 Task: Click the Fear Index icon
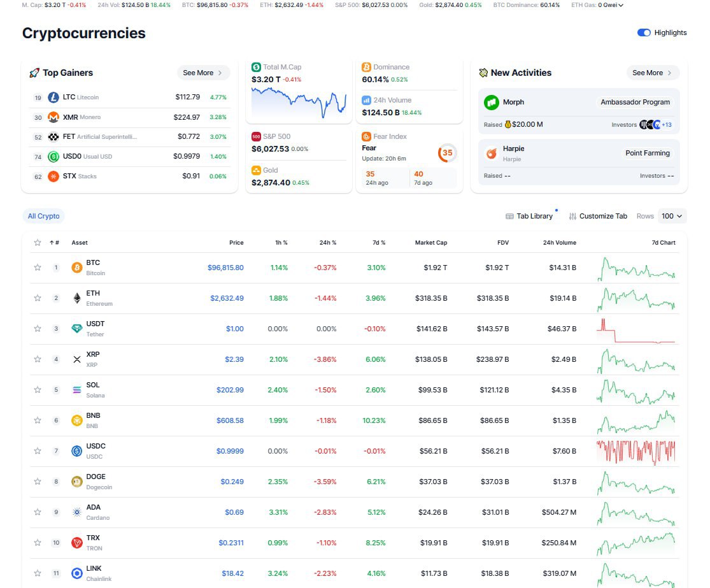click(x=366, y=136)
